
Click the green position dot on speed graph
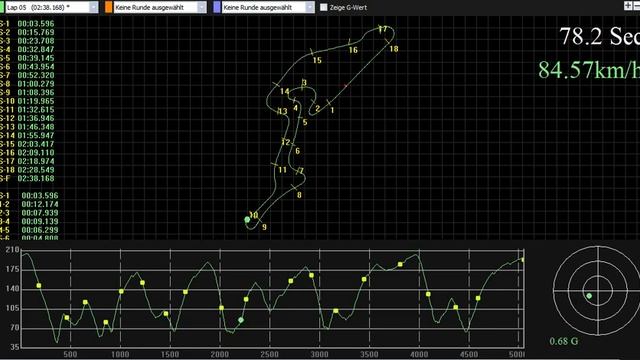(241, 320)
